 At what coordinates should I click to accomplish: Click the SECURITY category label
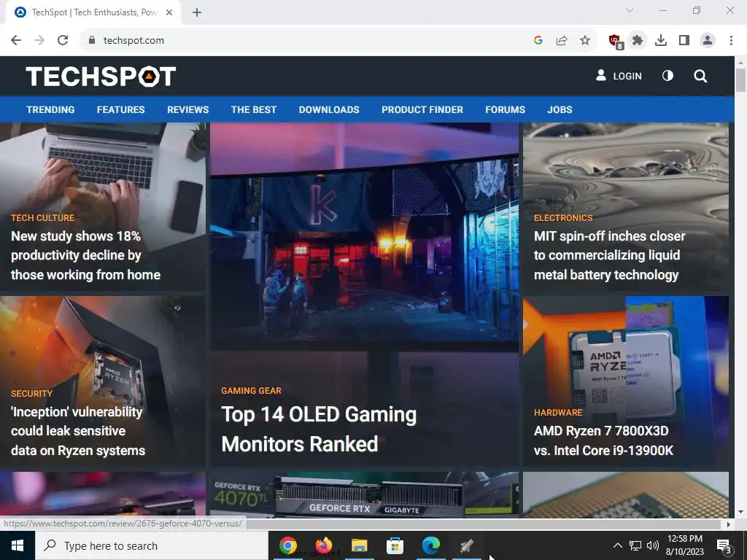(x=31, y=393)
